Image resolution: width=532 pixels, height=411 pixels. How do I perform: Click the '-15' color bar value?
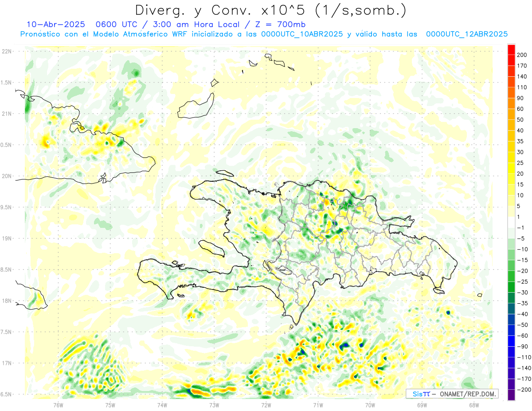pos(523,260)
